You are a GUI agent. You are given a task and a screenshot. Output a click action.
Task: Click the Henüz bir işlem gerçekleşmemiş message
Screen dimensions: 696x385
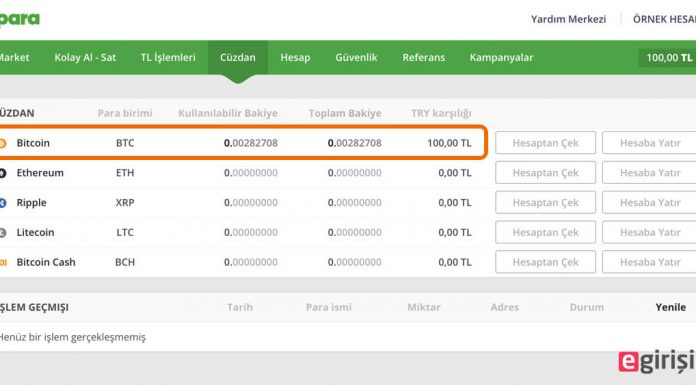click(72, 337)
